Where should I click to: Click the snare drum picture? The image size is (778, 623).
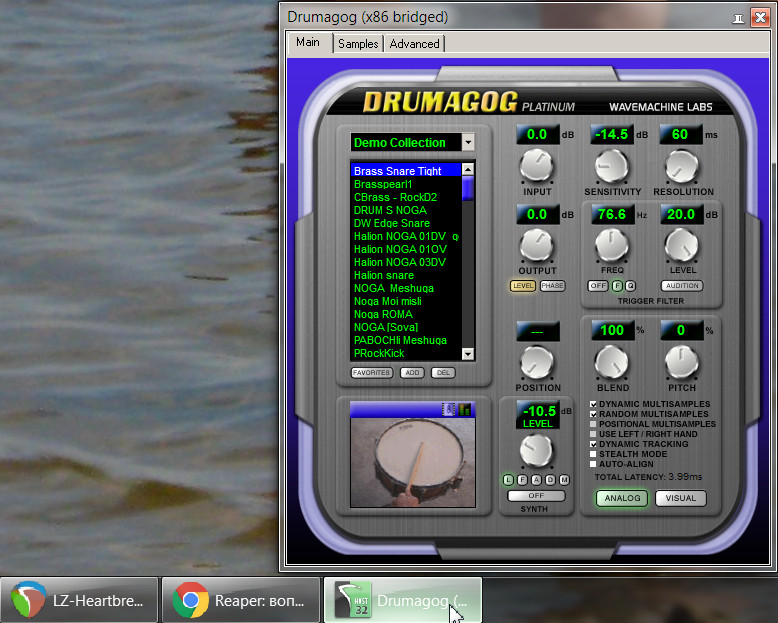(413, 462)
